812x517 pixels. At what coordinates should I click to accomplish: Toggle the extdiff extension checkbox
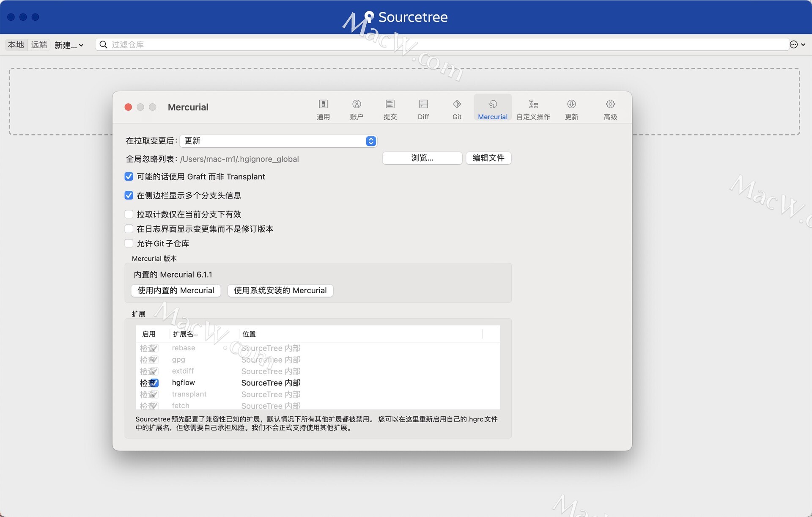154,371
